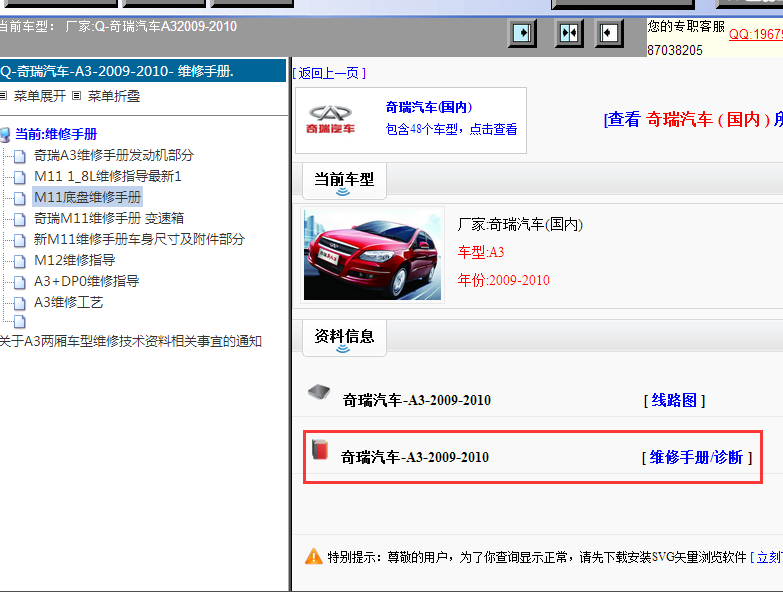
Task: Open 奇瑞汽车(国内) brand link
Action: (429, 107)
